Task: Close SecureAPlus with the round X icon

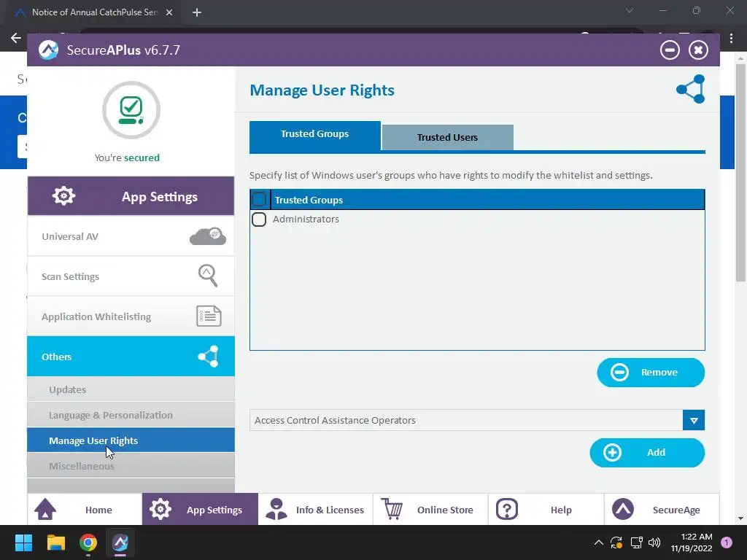Action: (x=698, y=50)
